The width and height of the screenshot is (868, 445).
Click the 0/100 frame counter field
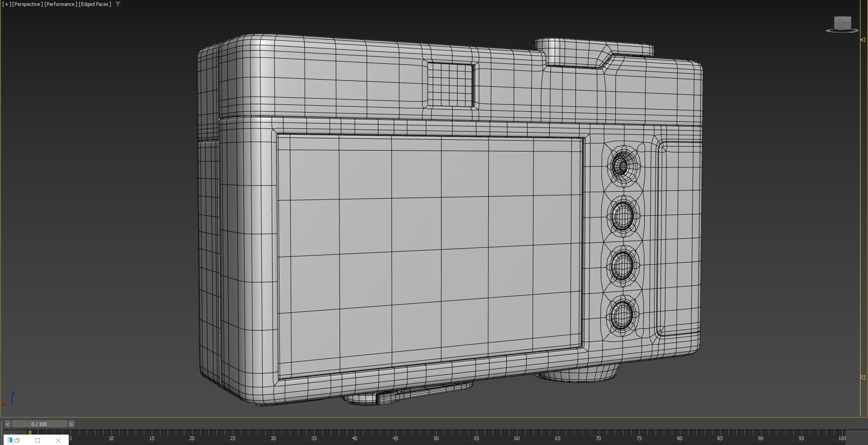tap(40, 424)
